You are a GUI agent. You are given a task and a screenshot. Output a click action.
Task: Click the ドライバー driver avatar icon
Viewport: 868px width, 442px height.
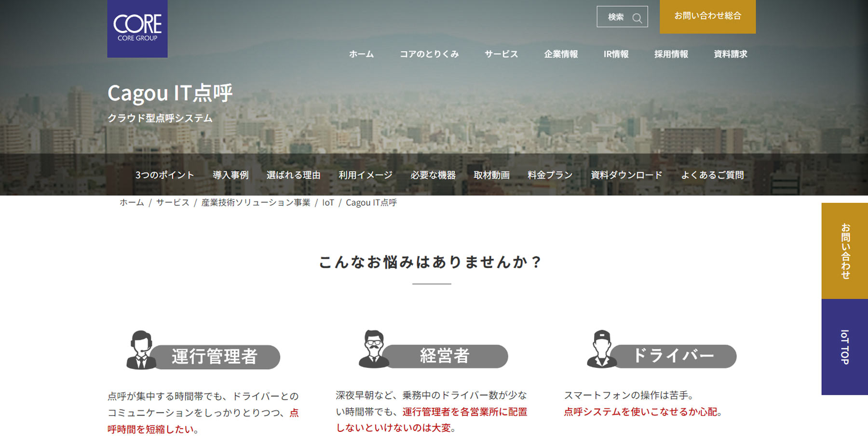pyautogui.click(x=602, y=349)
